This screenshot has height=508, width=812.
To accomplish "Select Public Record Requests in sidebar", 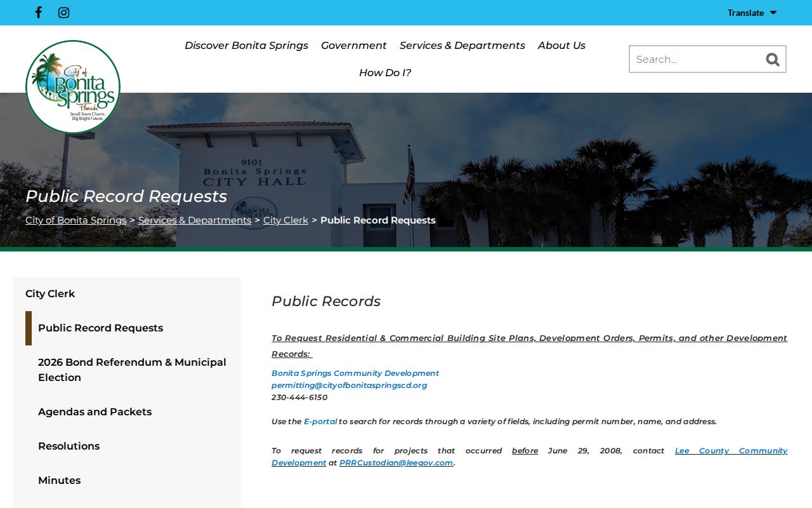I will point(101,328).
